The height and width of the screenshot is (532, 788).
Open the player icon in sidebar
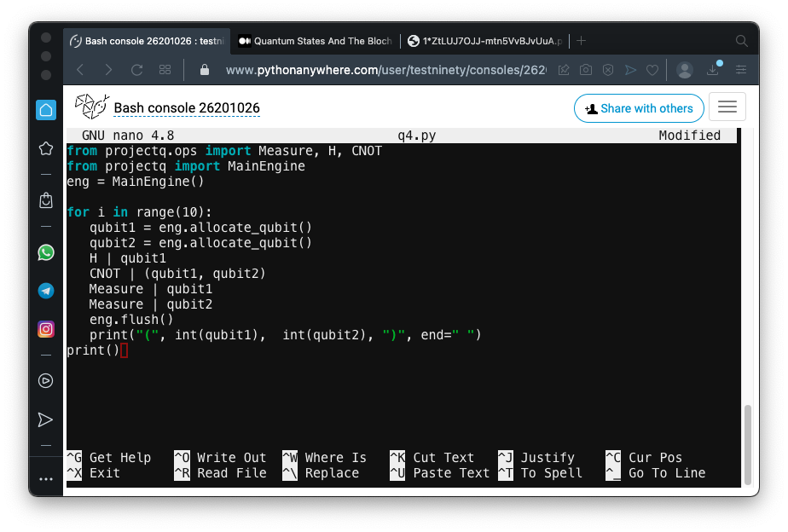[x=46, y=381]
